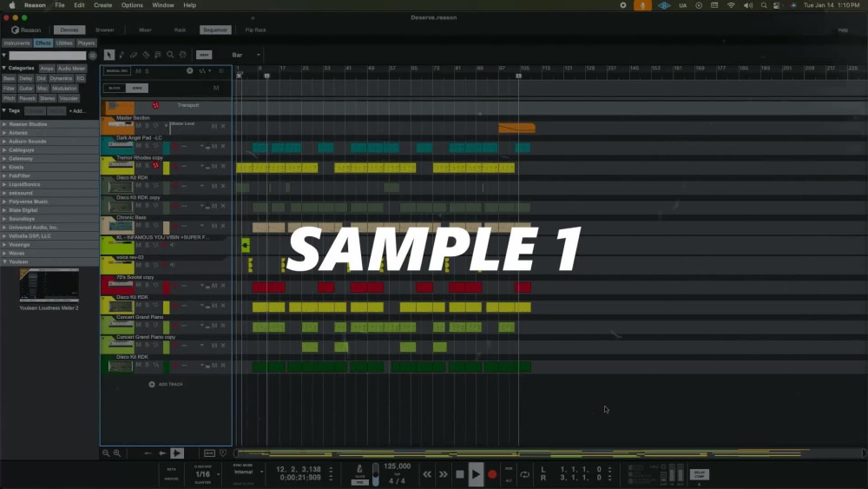Open the Create menu
This screenshot has width=868, height=489.
point(103,5)
